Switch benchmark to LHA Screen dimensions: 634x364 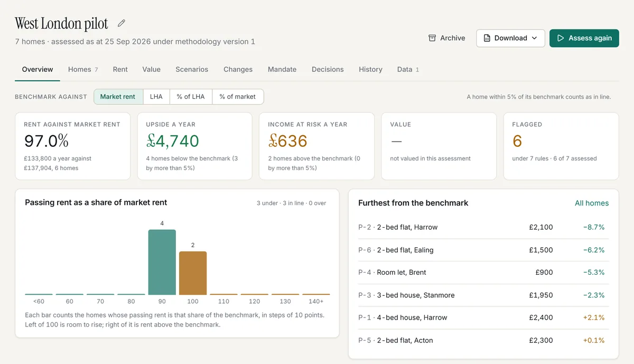pyautogui.click(x=156, y=97)
